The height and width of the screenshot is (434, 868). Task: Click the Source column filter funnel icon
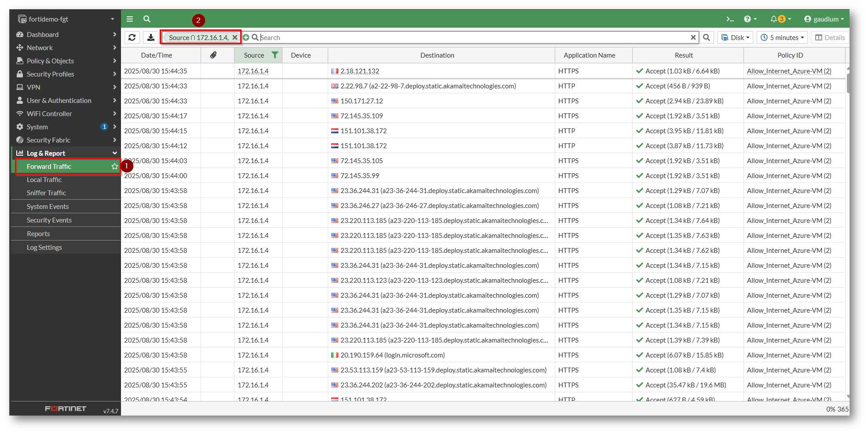point(275,55)
